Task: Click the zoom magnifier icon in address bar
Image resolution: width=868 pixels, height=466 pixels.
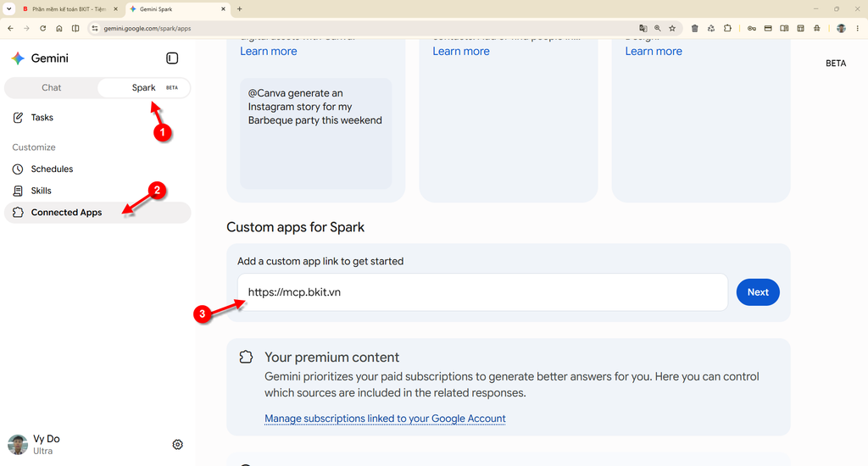Action: [658, 28]
